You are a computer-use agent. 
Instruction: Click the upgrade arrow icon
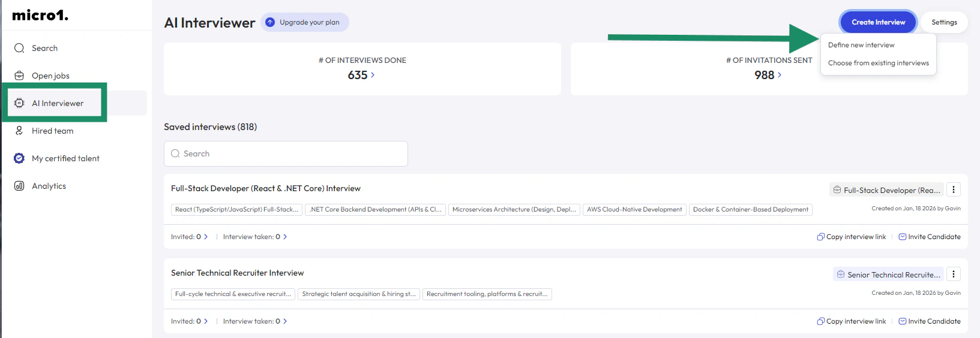coord(270,22)
